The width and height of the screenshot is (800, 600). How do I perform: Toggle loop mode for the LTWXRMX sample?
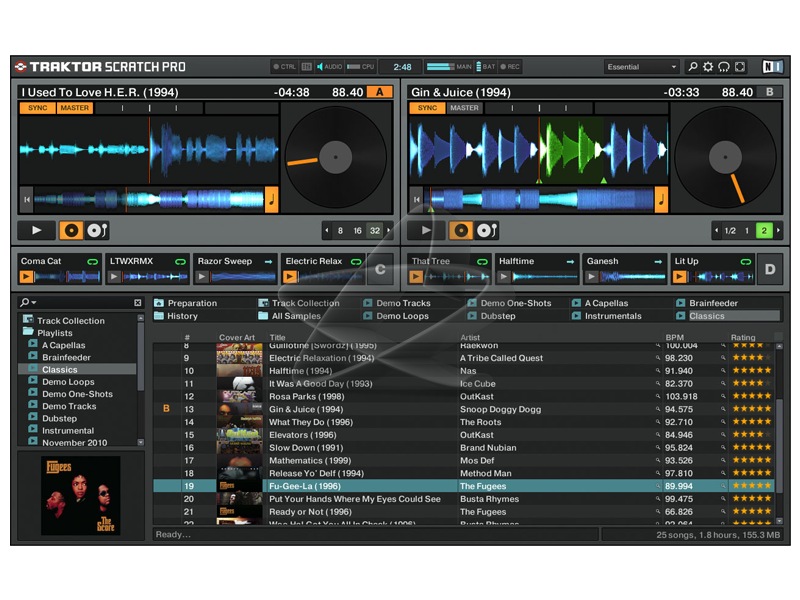point(181,261)
